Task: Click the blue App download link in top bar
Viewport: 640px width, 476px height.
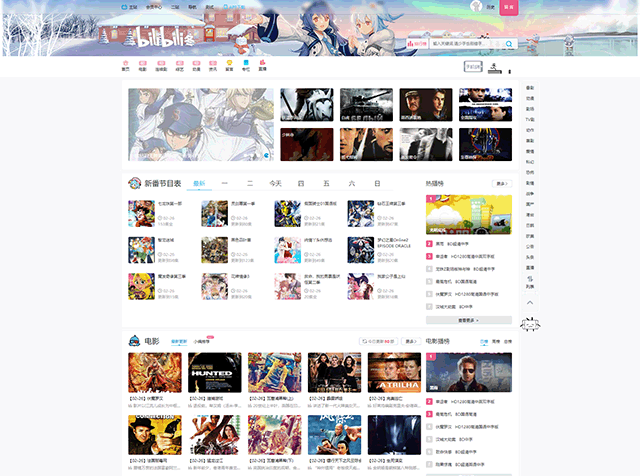Action: [x=234, y=7]
